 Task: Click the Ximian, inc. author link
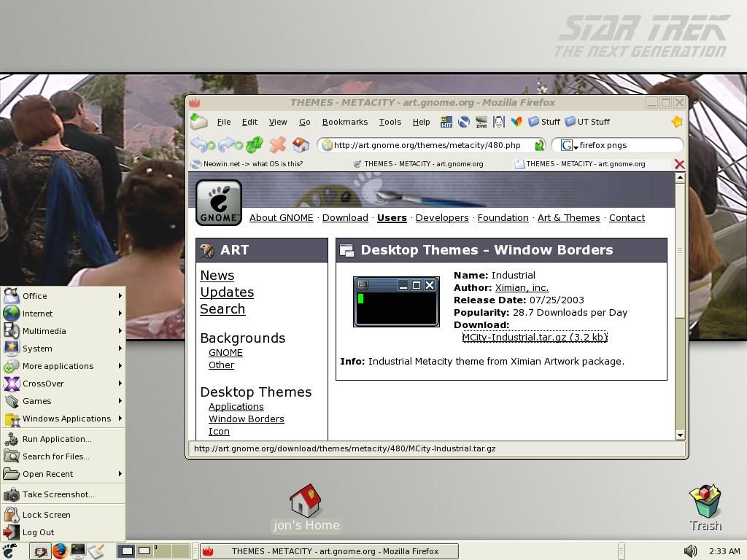pyautogui.click(x=522, y=287)
